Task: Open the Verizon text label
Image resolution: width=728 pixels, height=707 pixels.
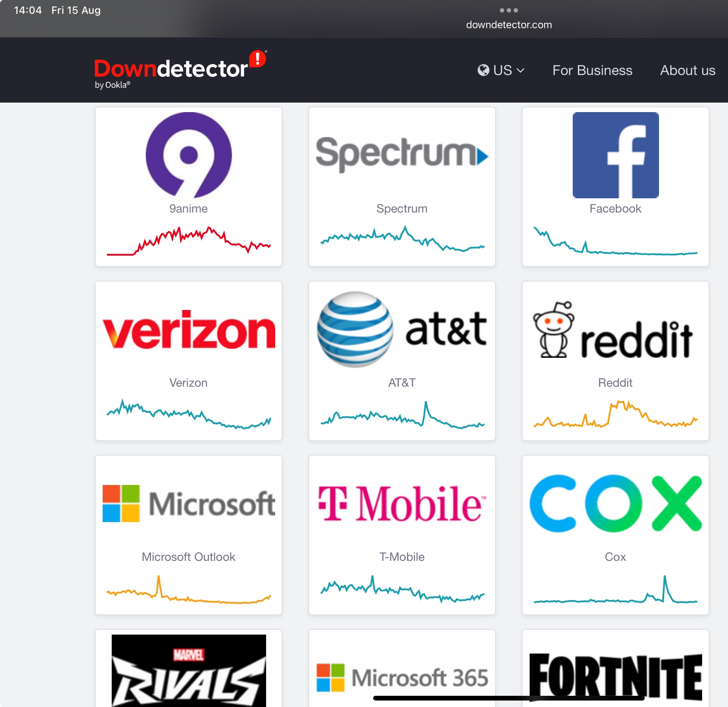Action: [x=188, y=383]
